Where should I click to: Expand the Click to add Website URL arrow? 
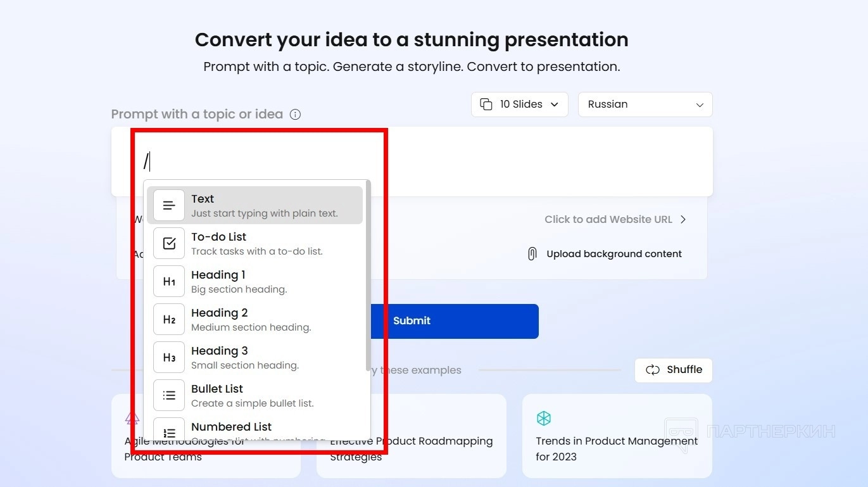[x=683, y=220]
